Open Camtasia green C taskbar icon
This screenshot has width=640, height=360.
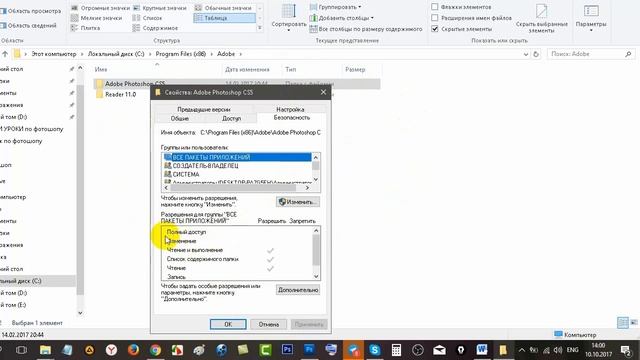tap(265, 350)
